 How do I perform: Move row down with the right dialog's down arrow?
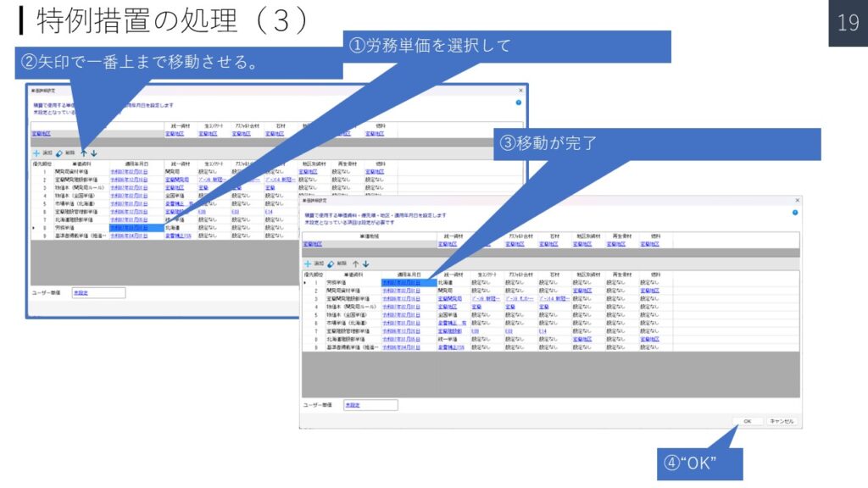(x=366, y=264)
